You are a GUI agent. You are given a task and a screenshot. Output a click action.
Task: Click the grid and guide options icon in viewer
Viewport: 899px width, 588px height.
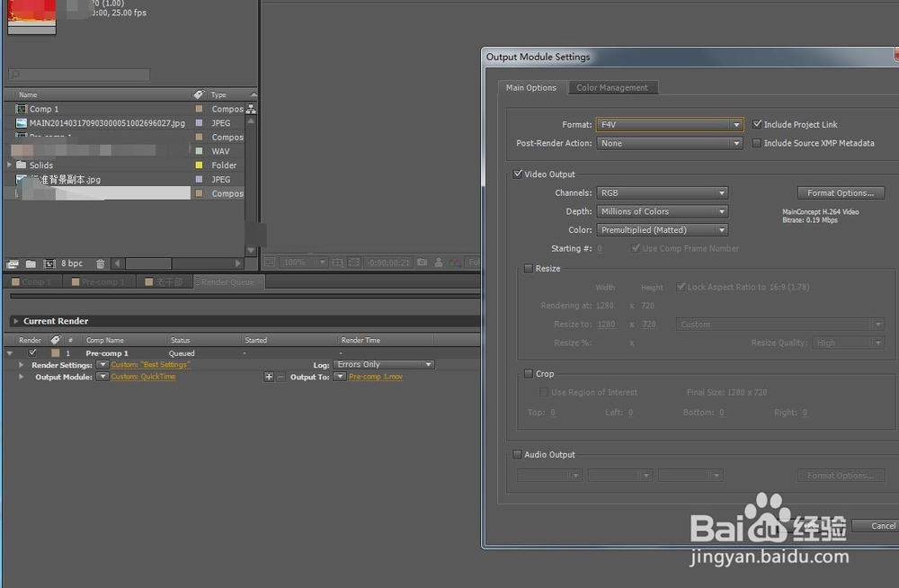tap(338, 263)
